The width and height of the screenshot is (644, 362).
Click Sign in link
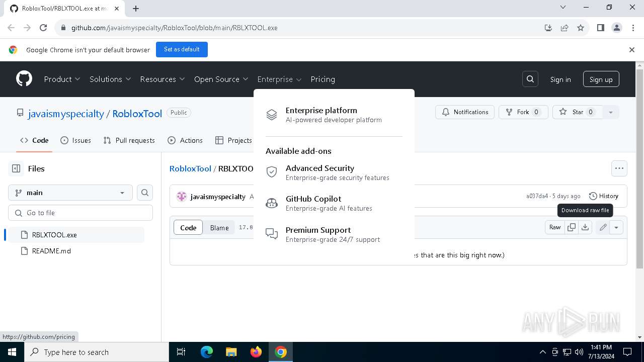click(560, 79)
